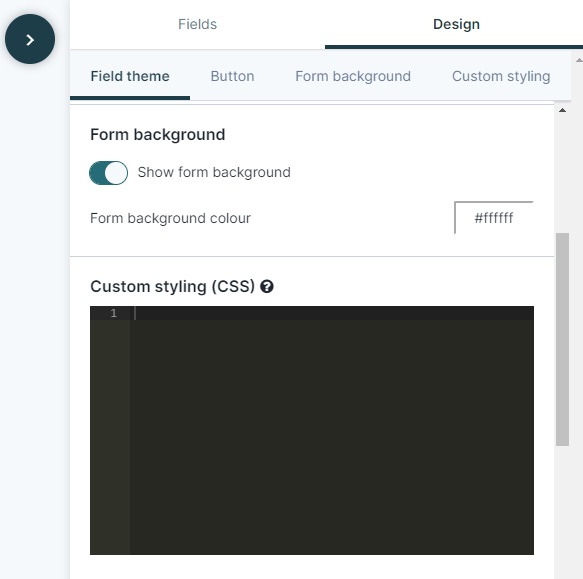Edit the form background colour #ffffff field
Image resolution: width=583 pixels, height=579 pixels.
tap(494, 218)
